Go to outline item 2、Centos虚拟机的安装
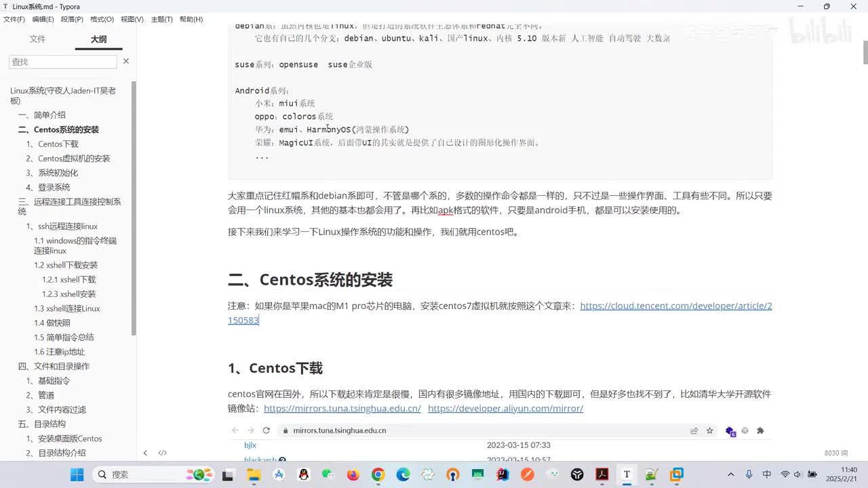This screenshot has width=868, height=488. [x=68, y=159]
